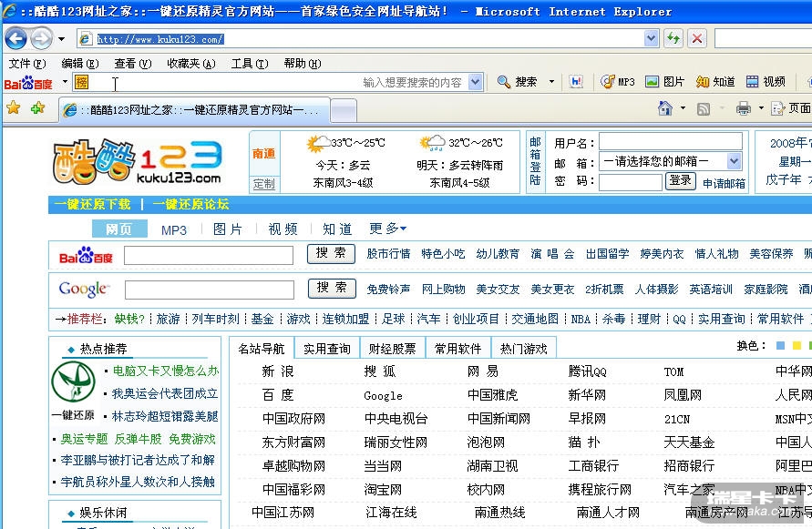This screenshot has height=529, width=812.
Task: Click the Add to Favorites star-plus icon
Action: (37, 107)
